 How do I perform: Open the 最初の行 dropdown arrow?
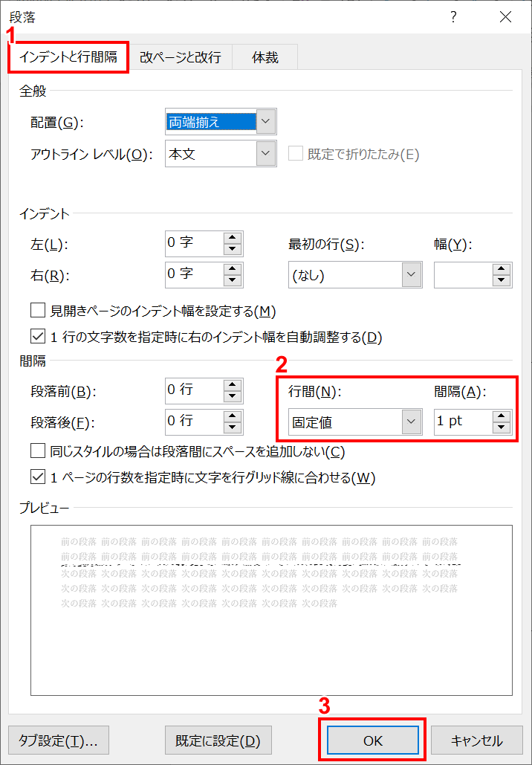(x=411, y=274)
